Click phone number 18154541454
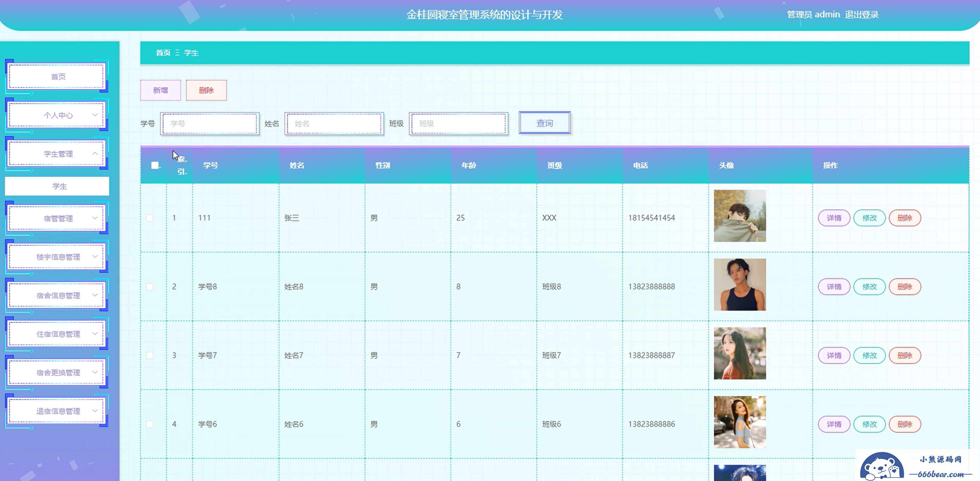This screenshot has height=481, width=980. point(652,218)
